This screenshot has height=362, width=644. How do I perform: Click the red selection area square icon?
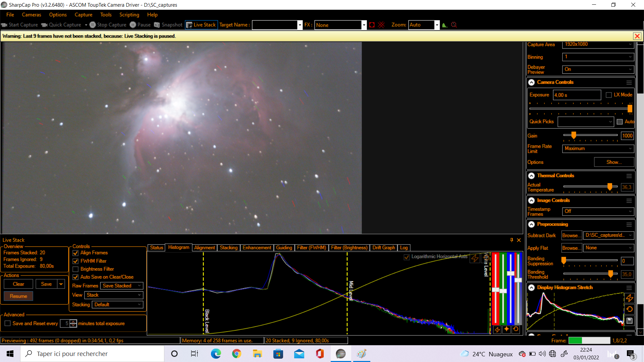[372, 25]
